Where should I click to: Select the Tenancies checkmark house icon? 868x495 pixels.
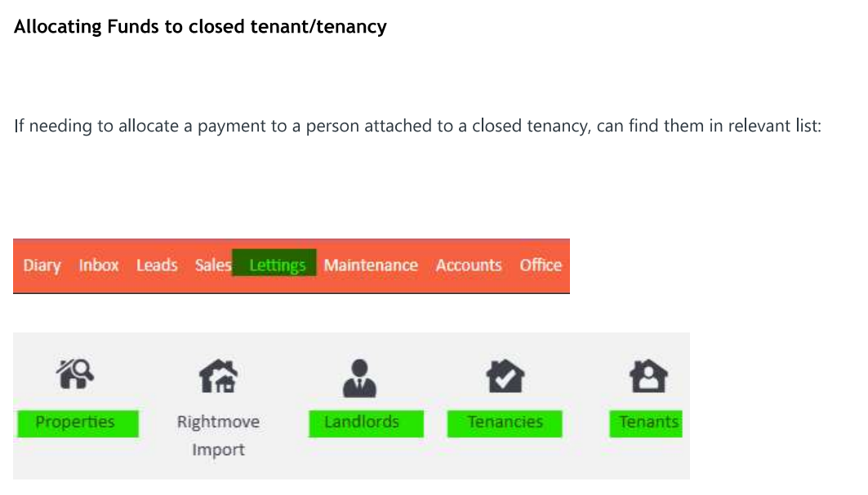click(x=505, y=377)
